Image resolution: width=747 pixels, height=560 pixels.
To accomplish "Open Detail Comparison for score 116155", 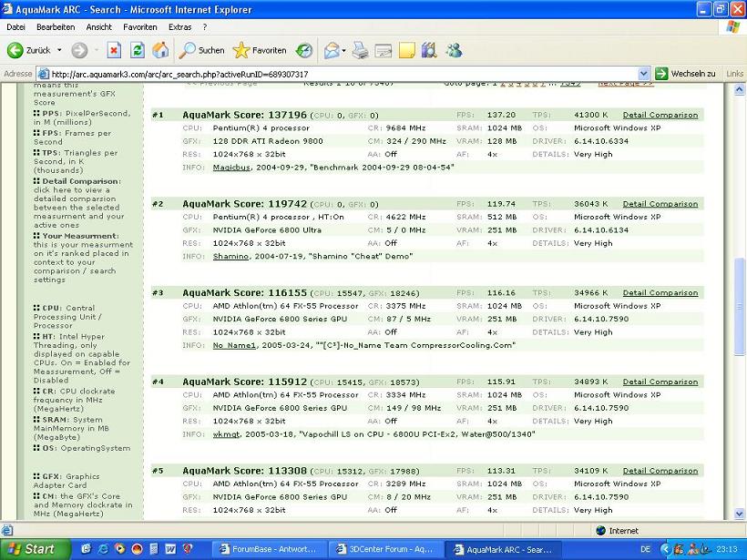I will tap(660, 293).
